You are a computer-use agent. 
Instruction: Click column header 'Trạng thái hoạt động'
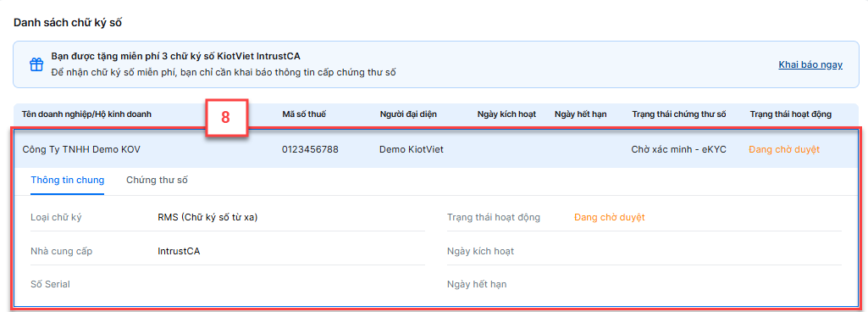(x=790, y=114)
